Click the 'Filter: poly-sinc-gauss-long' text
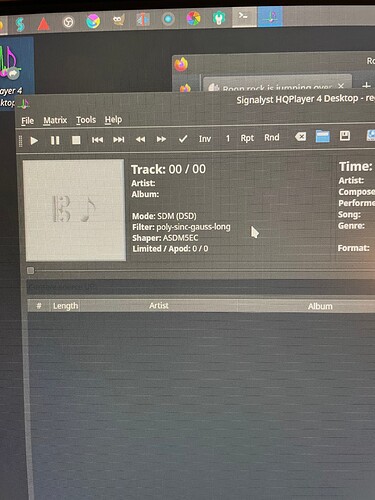Screen dimensions: 375x500 tap(181, 227)
